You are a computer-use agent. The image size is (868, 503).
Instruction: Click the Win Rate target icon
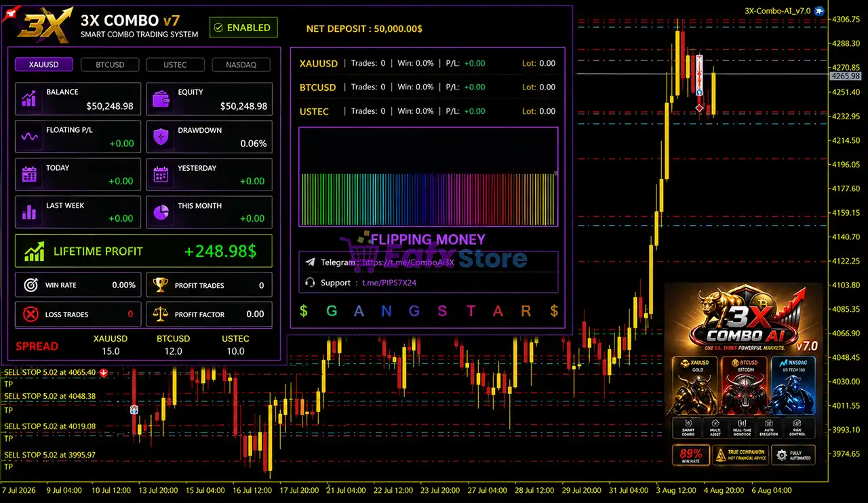tap(31, 285)
